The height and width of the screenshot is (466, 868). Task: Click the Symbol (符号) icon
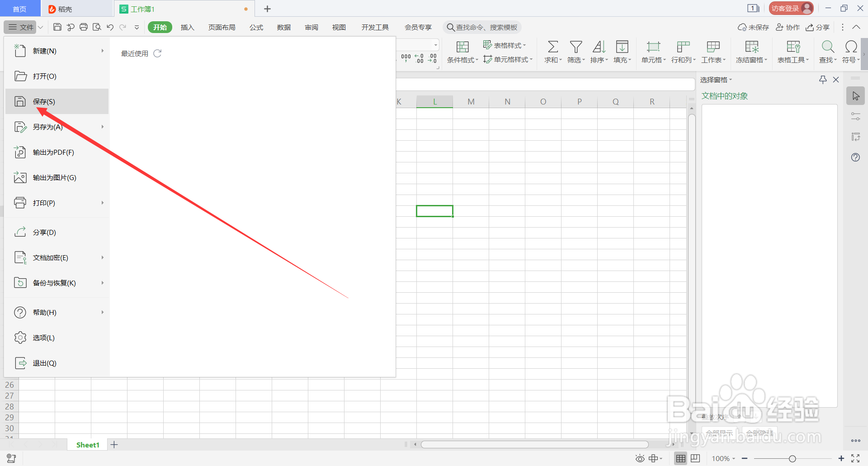click(x=850, y=51)
